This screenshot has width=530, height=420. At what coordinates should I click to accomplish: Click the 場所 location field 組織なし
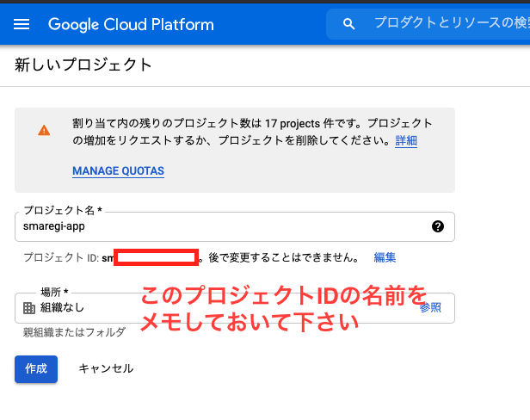click(x=235, y=308)
